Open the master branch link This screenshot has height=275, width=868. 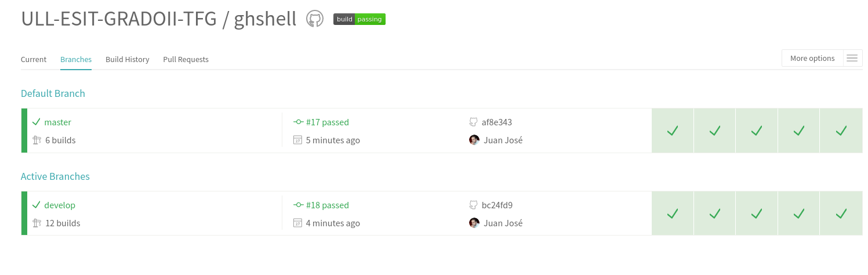57,122
